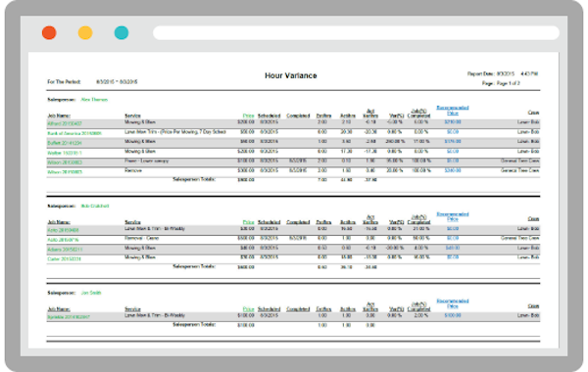Click recommended price in Bank of America row
The height and width of the screenshot is (372, 588).
pos(453,132)
